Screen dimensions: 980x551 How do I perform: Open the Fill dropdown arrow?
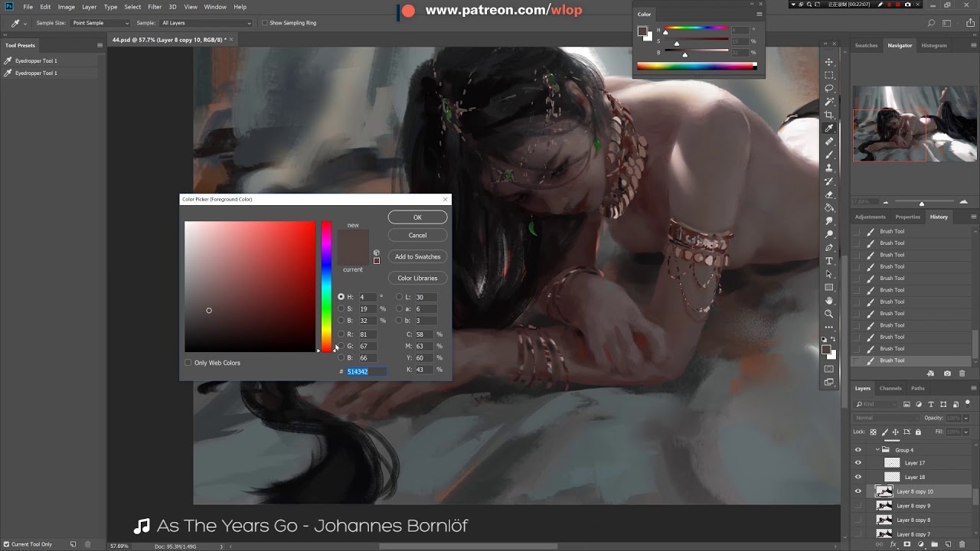click(966, 432)
